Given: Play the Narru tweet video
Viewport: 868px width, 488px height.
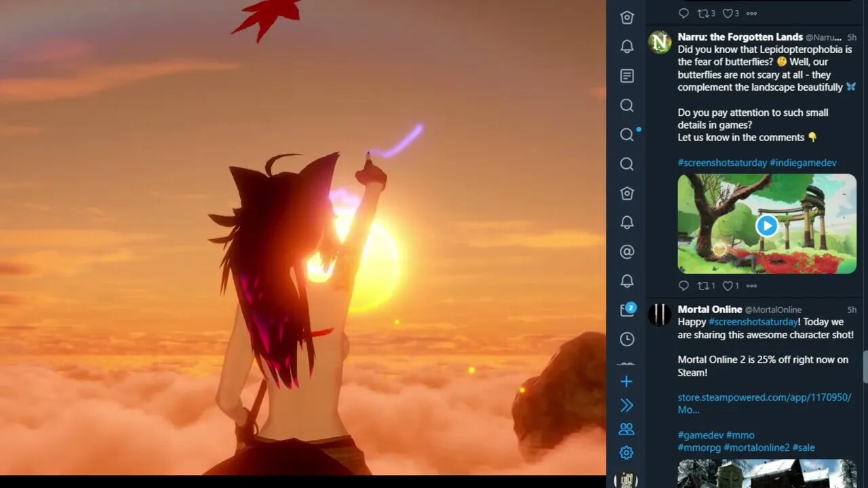Looking at the screenshot, I should (x=767, y=225).
